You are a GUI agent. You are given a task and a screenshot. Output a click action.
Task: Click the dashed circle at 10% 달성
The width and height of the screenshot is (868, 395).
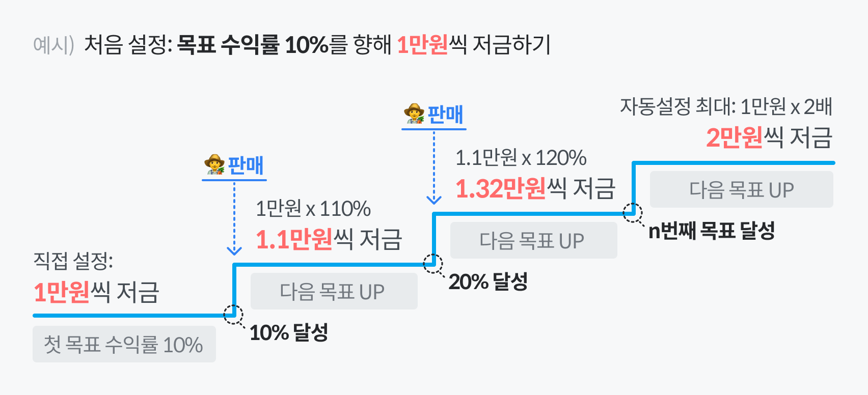click(x=233, y=315)
